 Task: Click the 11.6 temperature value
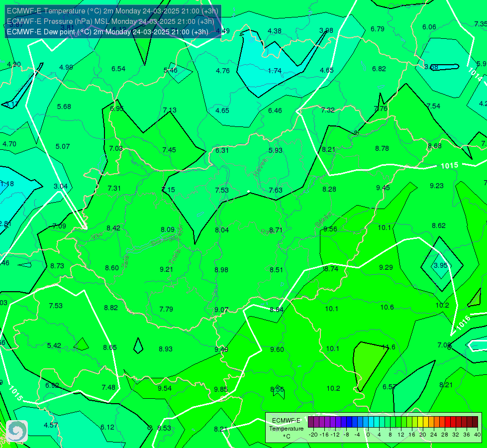coord(389,347)
